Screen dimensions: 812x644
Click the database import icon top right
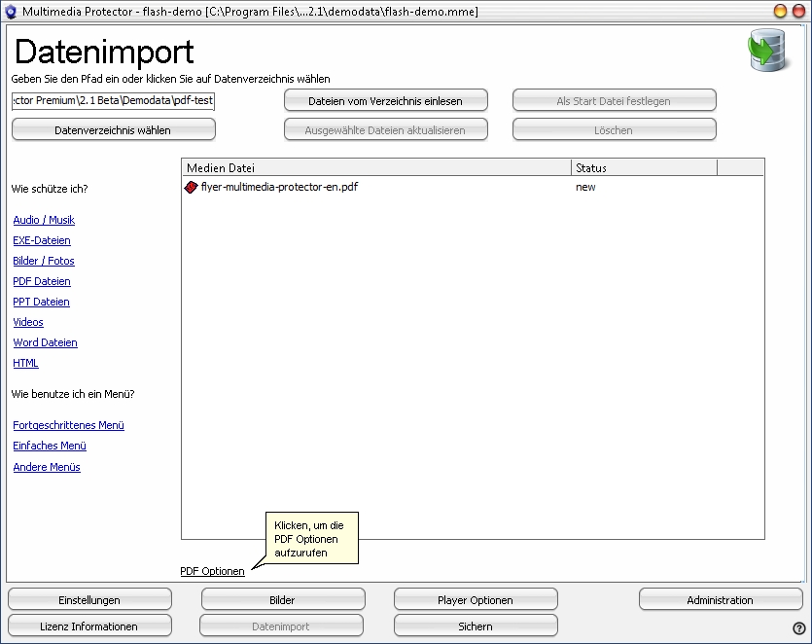click(767, 52)
